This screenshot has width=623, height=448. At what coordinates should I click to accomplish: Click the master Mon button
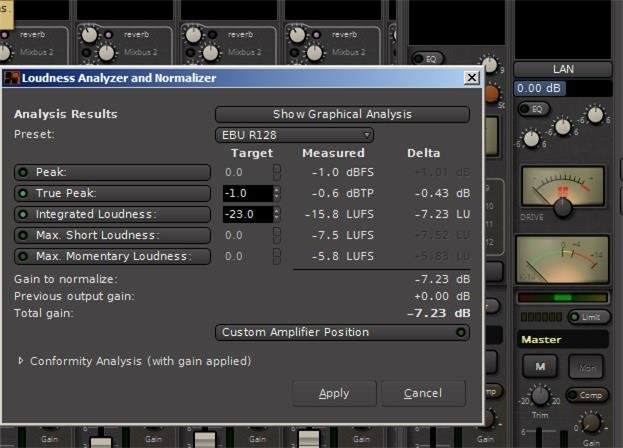click(x=587, y=367)
